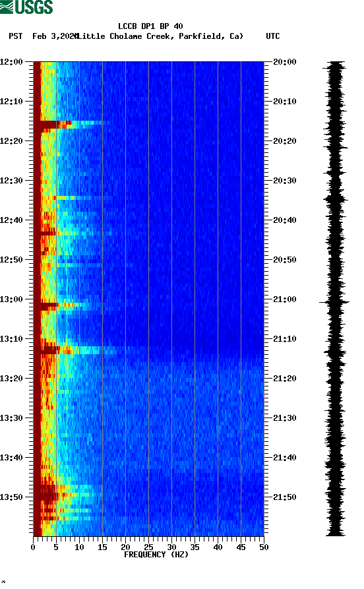Click the 25 Hz frequency tick label
Image resolution: width=364 pixels, height=589 pixels.
point(149,547)
